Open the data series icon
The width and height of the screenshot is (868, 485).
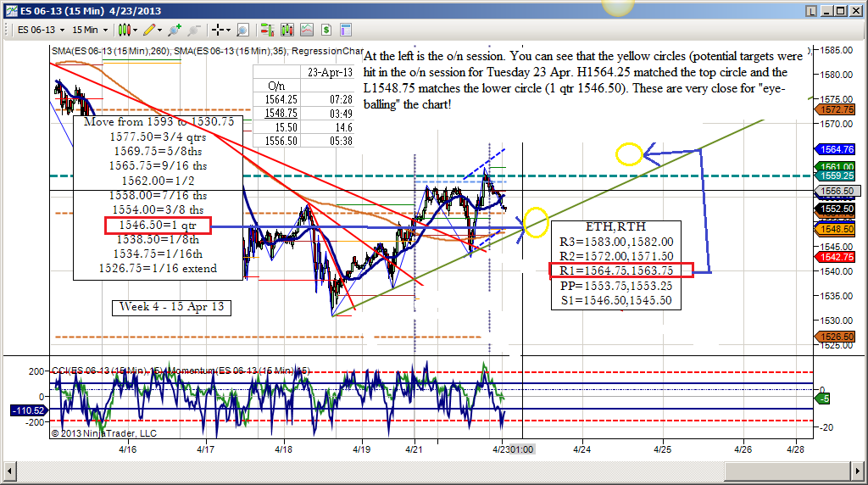287,30
